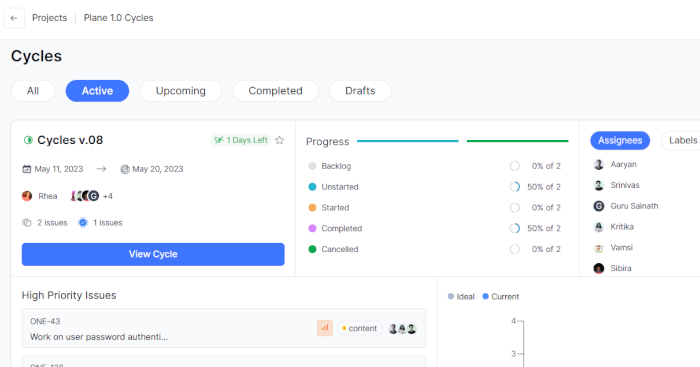Screen dimensions: 700x367
Task: Switch to the Labels tab
Action: click(x=683, y=141)
